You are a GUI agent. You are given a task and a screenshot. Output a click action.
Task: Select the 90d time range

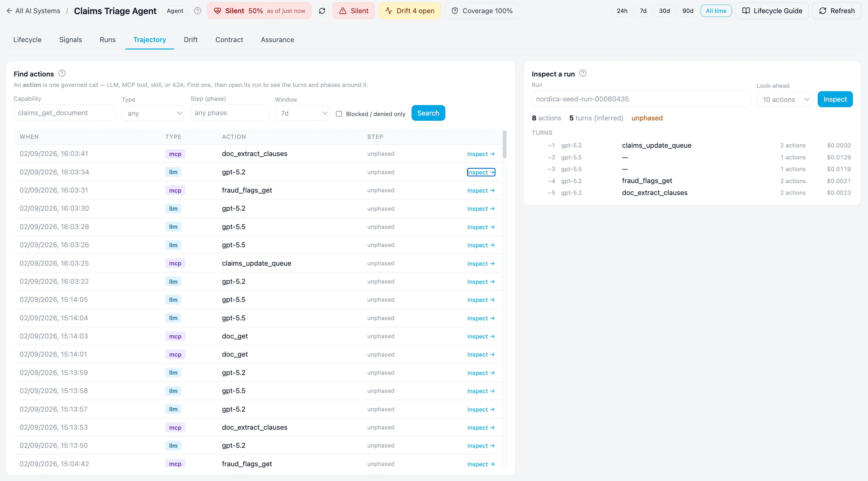click(688, 11)
